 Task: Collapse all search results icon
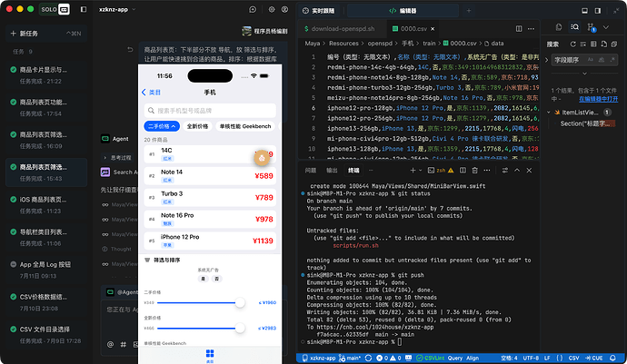pyautogui.click(x=614, y=44)
